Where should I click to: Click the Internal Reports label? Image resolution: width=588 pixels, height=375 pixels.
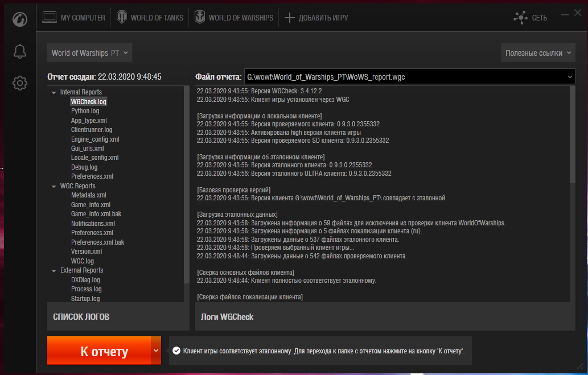coord(81,92)
